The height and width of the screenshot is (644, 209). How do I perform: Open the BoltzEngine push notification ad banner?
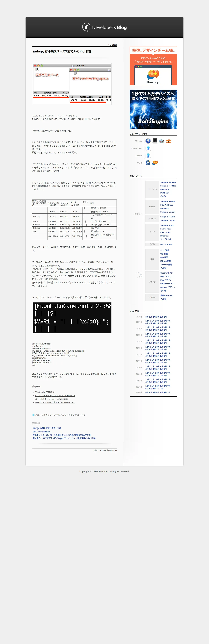coord(153,109)
